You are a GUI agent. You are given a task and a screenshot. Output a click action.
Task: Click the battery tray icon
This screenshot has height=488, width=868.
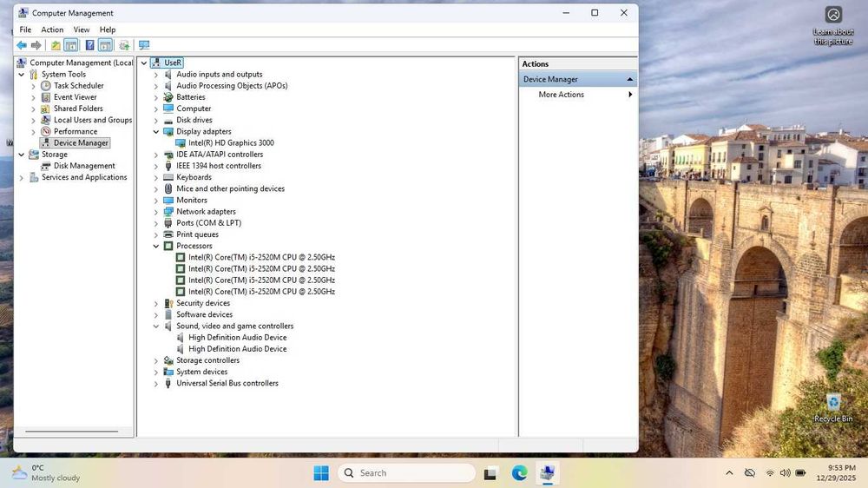tap(800, 473)
